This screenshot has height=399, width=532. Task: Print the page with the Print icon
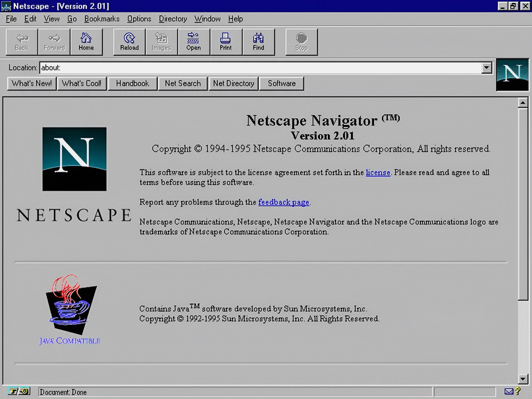[226, 42]
